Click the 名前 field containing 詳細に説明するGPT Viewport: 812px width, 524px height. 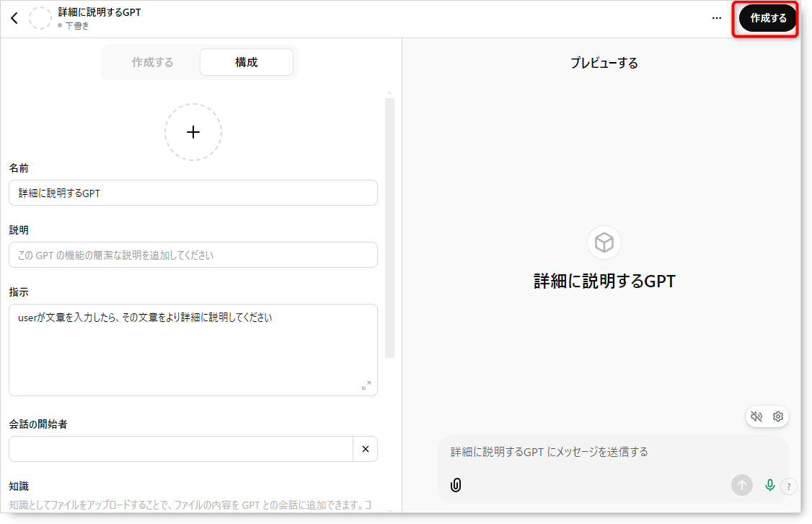193,193
